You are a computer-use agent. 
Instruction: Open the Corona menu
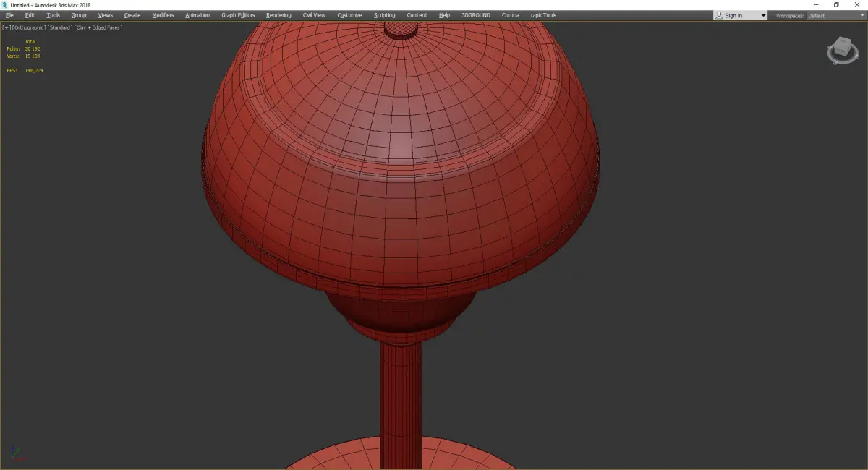pyautogui.click(x=511, y=15)
